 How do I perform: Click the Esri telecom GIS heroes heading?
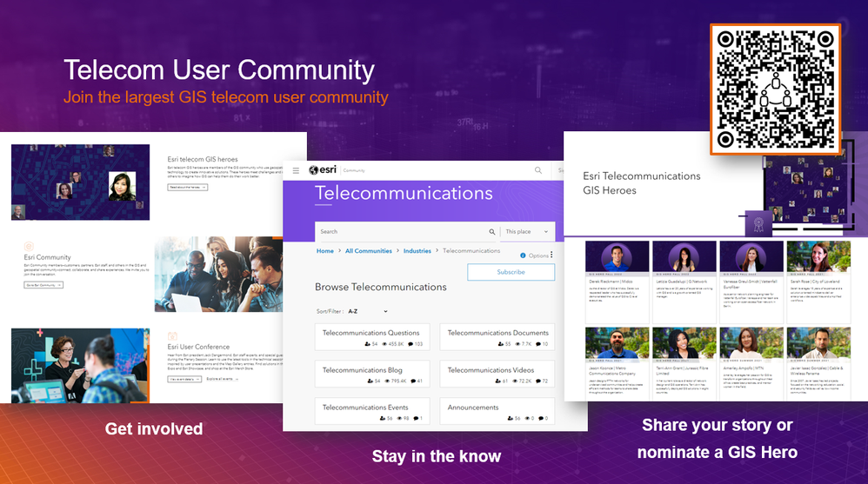click(x=203, y=159)
